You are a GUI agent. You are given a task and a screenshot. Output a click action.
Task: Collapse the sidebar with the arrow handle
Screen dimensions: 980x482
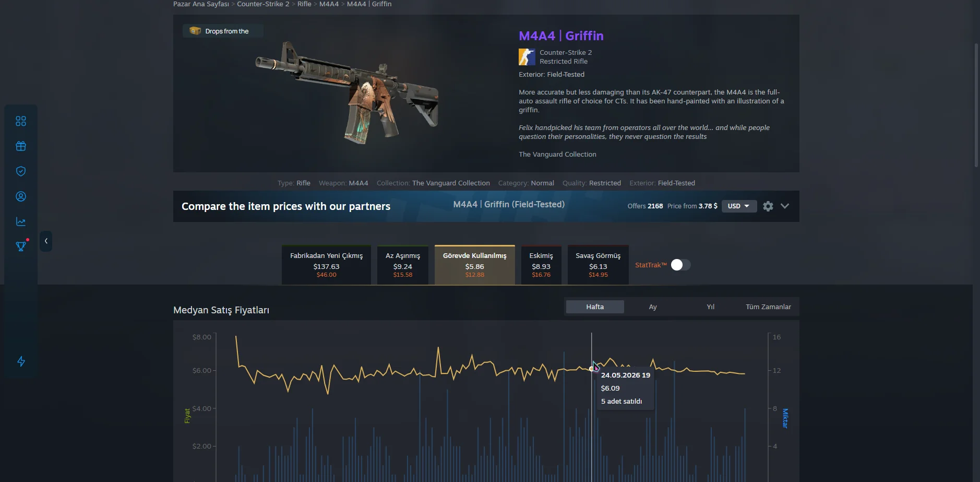point(46,241)
